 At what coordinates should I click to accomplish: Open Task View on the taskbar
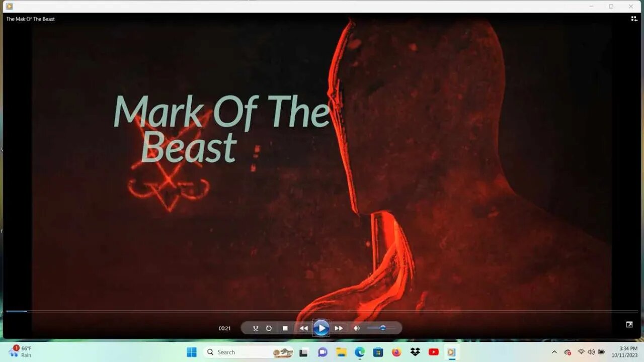tap(304, 352)
